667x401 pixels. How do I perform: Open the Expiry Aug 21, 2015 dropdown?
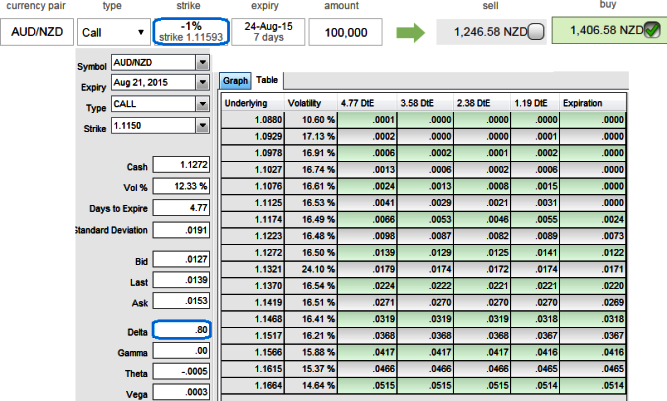[203, 82]
